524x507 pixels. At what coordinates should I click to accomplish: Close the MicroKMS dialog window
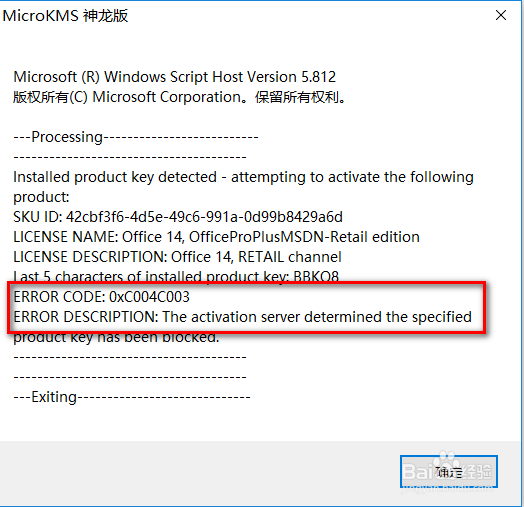[501, 15]
